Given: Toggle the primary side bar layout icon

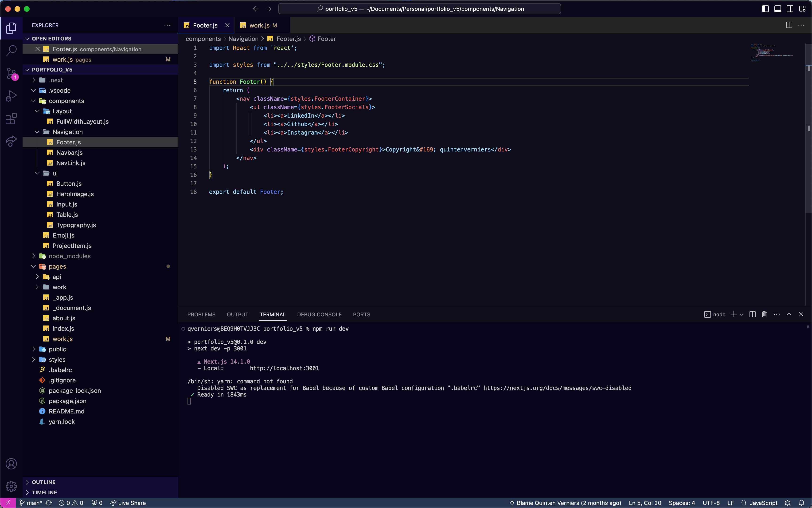Looking at the screenshot, I should 765,9.
